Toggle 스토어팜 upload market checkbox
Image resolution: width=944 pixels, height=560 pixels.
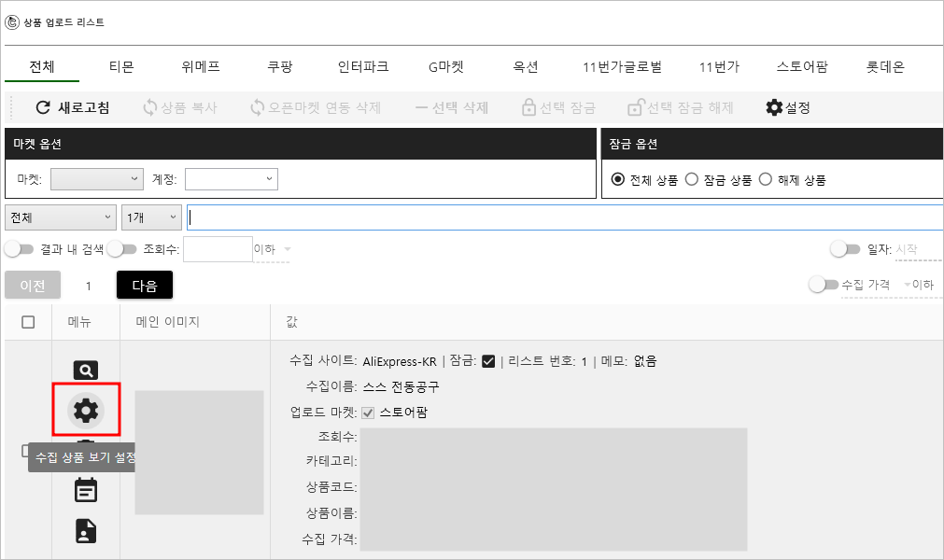pos(368,413)
